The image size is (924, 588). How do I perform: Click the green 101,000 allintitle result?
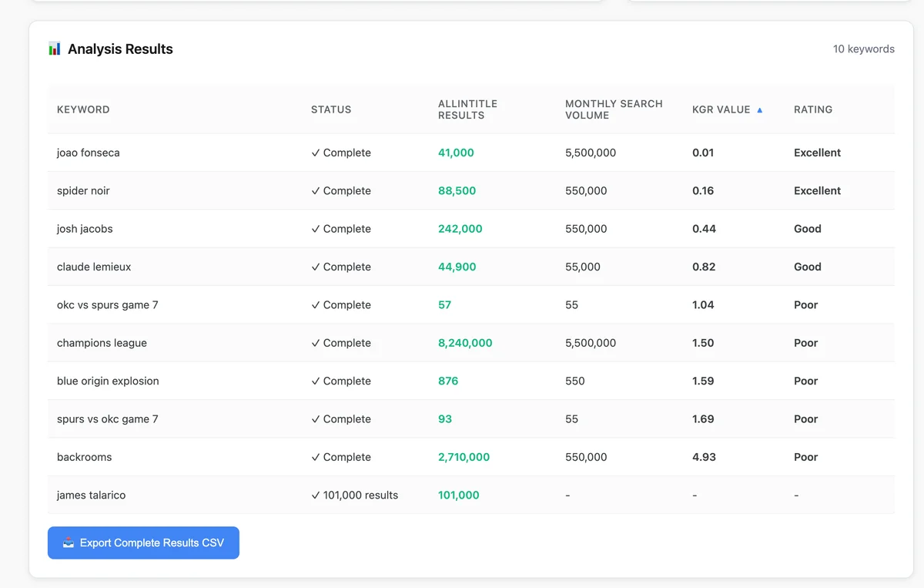point(459,496)
